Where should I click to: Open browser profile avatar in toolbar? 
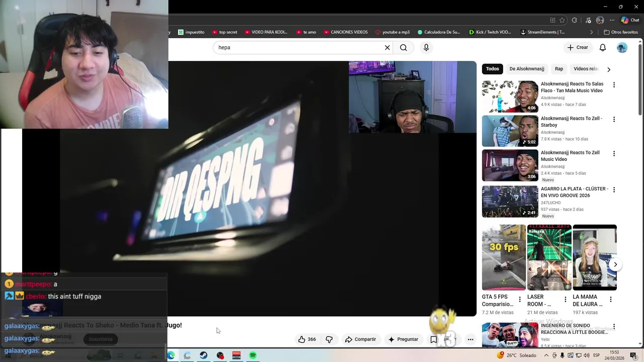600,20
